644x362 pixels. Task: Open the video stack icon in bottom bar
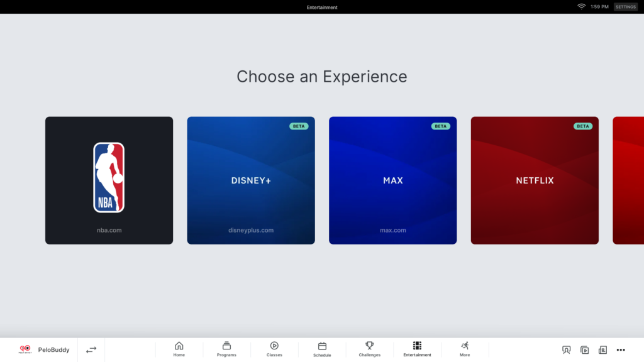(x=584, y=349)
